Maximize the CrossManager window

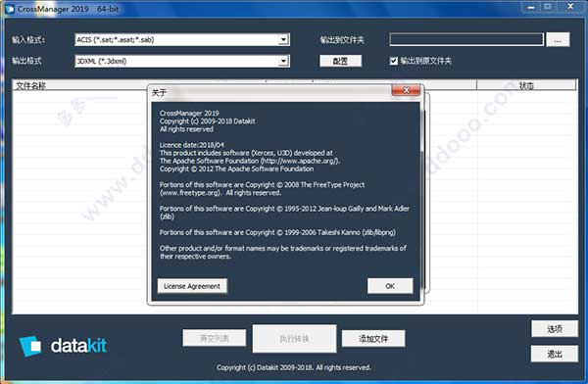548,7
